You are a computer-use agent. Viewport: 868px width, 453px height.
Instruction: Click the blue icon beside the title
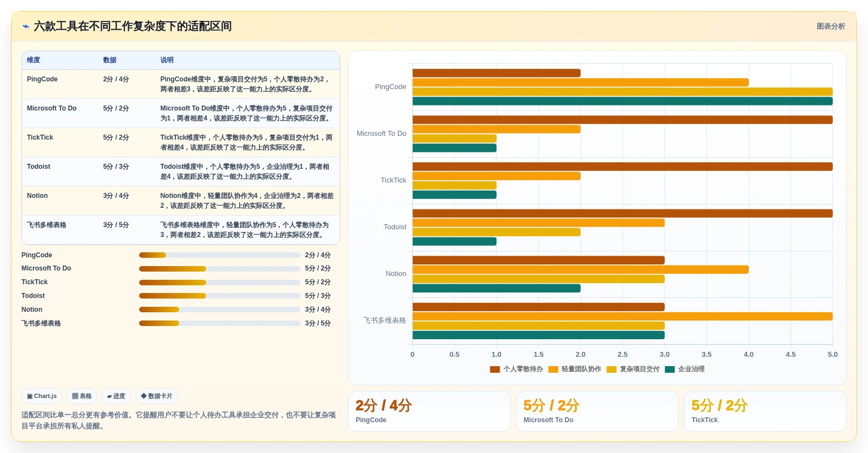25,26
